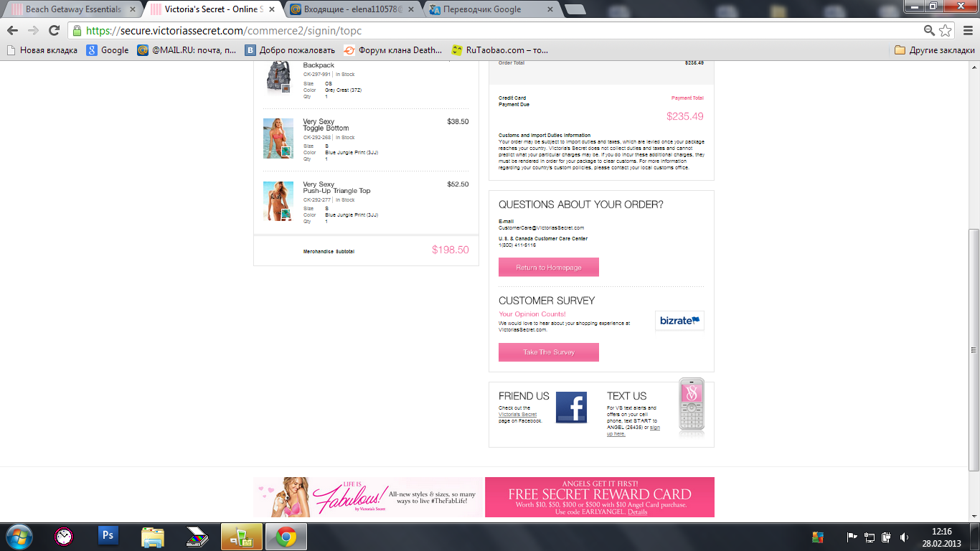
Task: Go back using the browser back arrow
Action: coord(12,30)
